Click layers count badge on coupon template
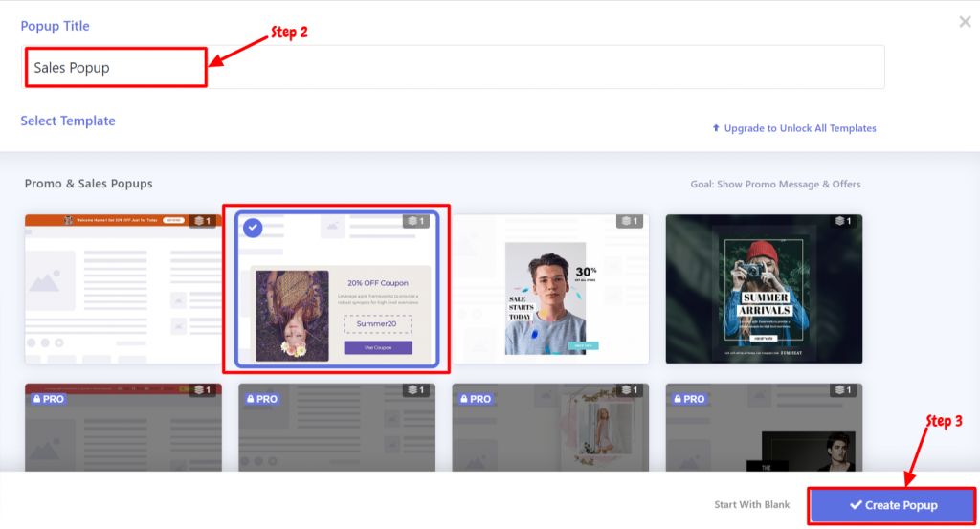The image size is (980, 529). tap(416, 220)
